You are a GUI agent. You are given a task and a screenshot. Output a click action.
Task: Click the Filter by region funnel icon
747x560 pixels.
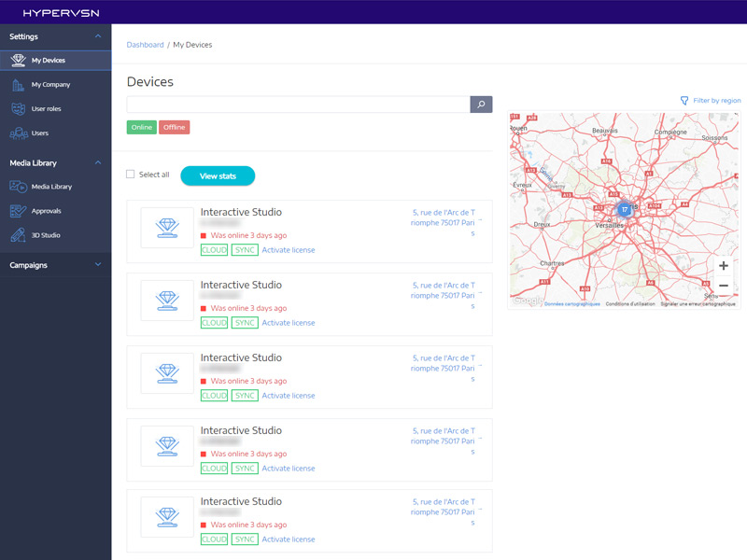pyautogui.click(x=684, y=101)
